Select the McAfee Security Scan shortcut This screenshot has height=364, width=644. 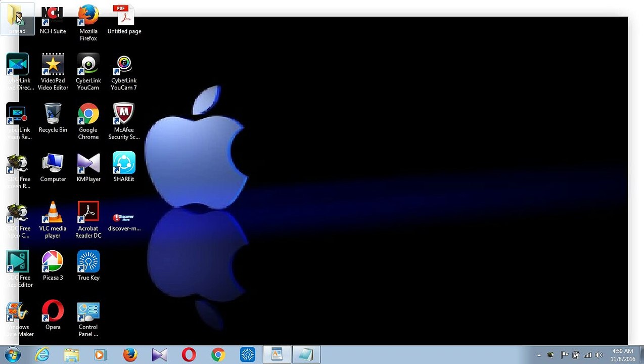point(124,121)
